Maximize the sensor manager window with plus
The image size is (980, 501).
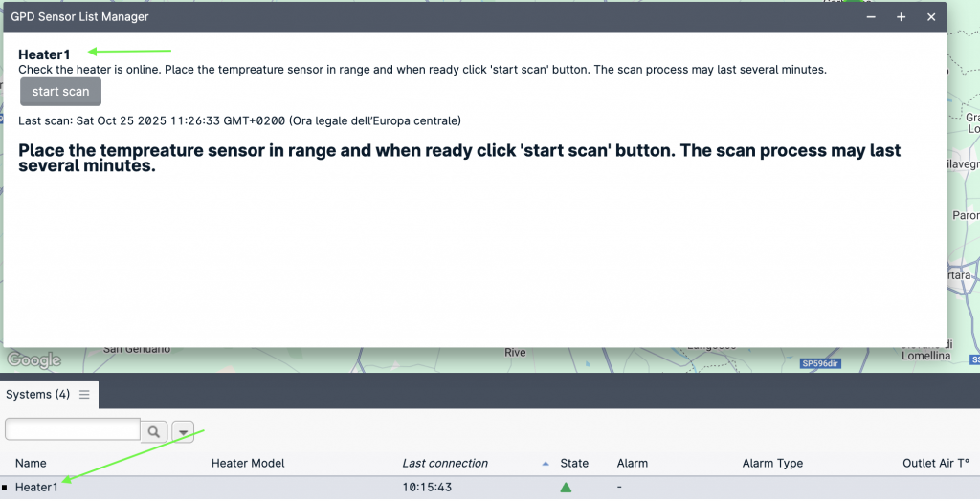coord(901,17)
